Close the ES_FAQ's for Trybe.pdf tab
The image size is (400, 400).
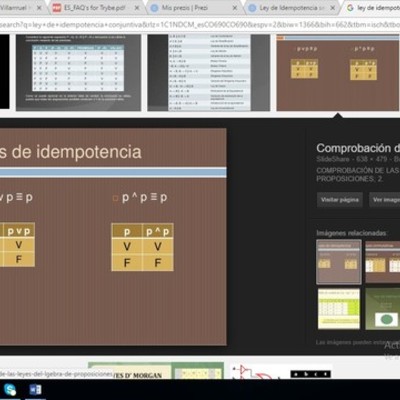(137, 8)
